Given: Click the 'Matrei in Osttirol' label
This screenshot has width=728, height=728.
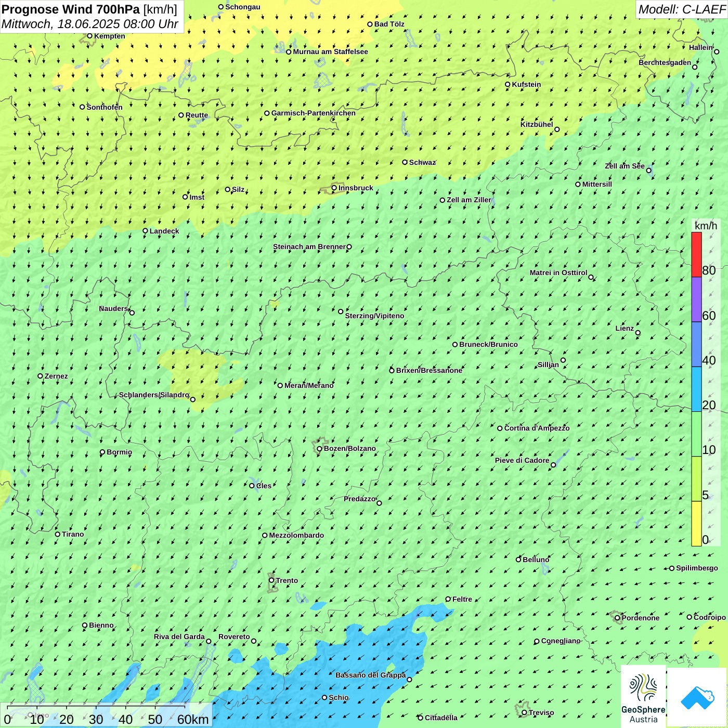Looking at the screenshot, I should (558, 272).
